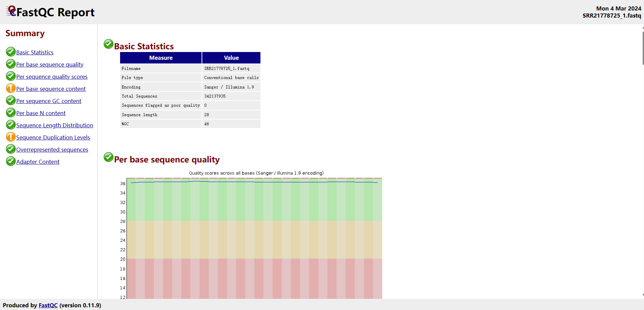Click the FastQC logo icon in header
Viewport: 644px width, 310px height.
(11, 11)
